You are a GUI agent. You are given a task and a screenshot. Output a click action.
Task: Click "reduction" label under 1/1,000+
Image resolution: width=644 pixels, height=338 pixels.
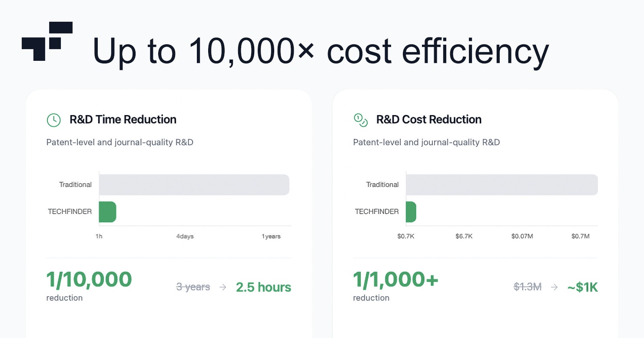[371, 298]
